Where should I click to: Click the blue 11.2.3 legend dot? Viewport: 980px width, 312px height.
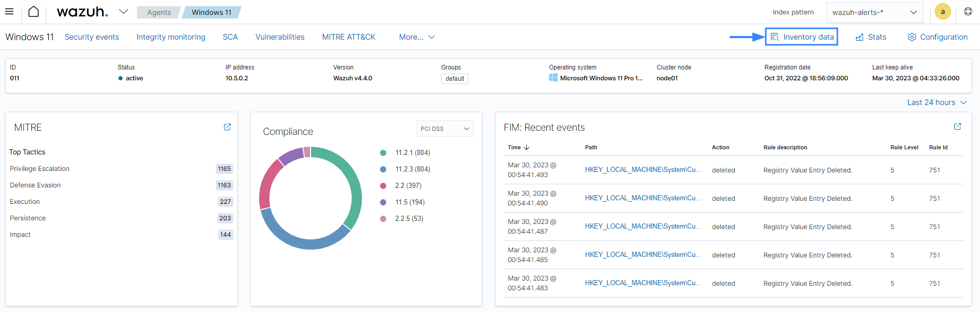383,169
